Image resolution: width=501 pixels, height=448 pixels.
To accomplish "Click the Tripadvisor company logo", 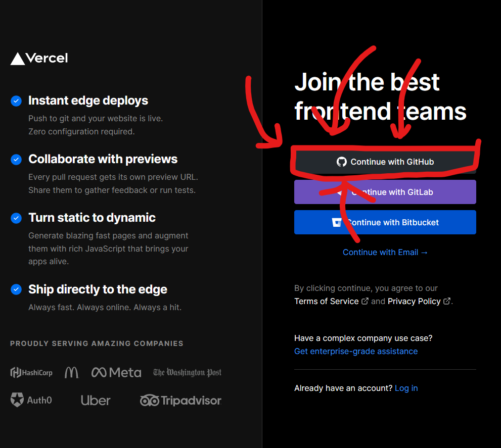I will click(x=180, y=401).
